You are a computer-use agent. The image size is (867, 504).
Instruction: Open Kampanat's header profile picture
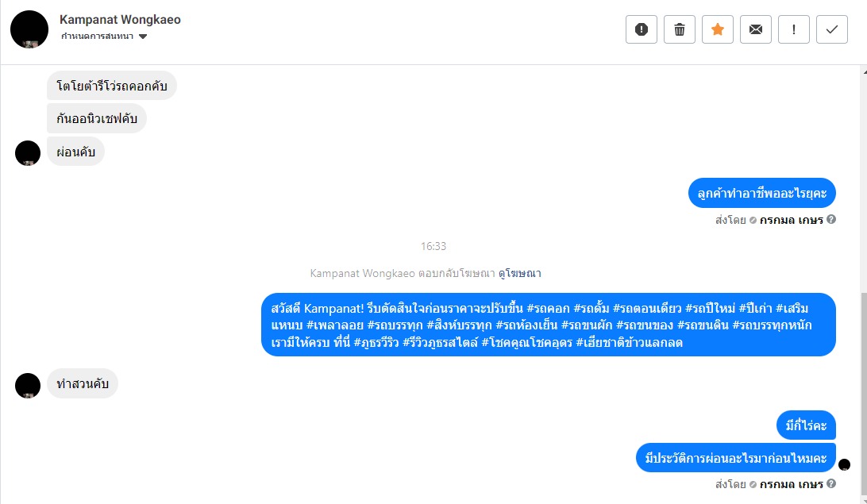(29, 29)
